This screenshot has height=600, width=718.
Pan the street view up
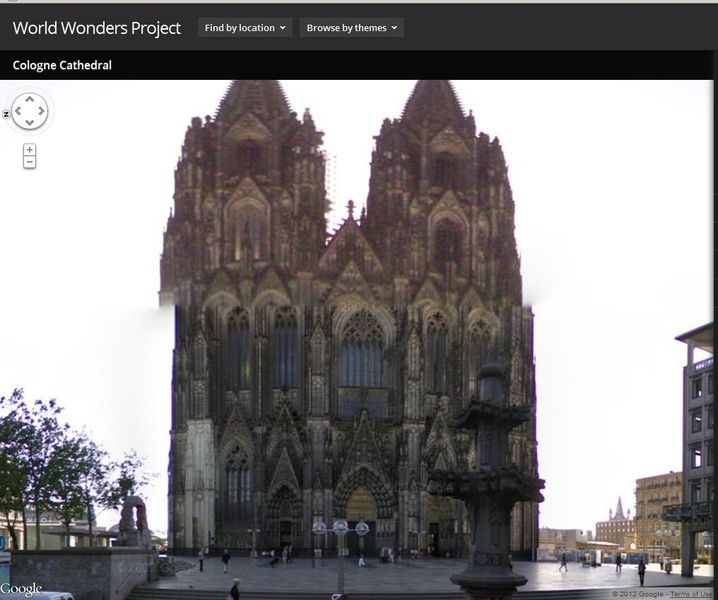click(30, 99)
